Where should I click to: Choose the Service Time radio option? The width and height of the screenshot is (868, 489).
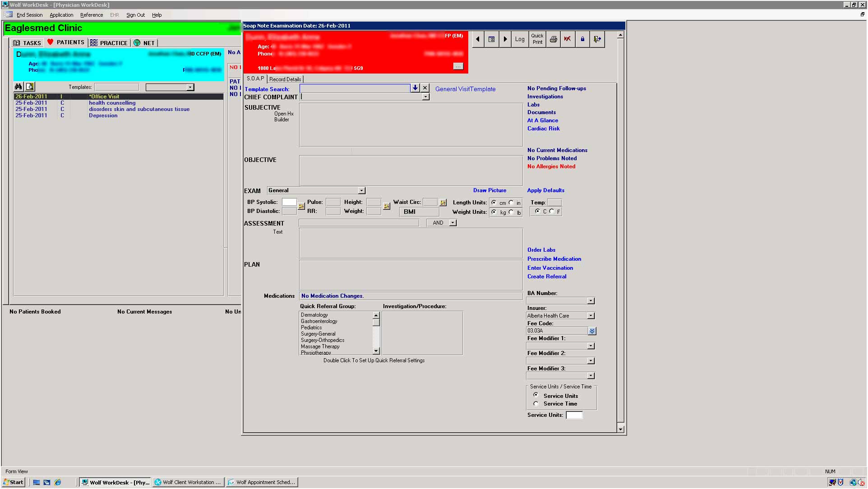[x=536, y=404]
